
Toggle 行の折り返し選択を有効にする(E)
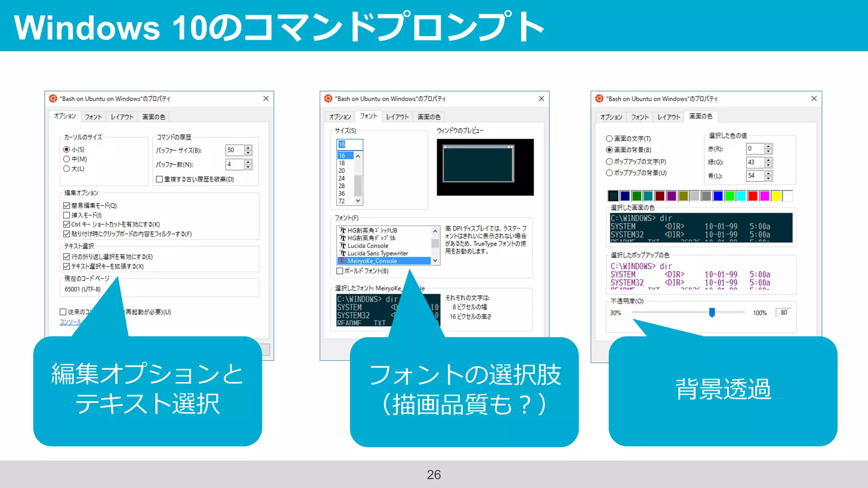tap(67, 257)
